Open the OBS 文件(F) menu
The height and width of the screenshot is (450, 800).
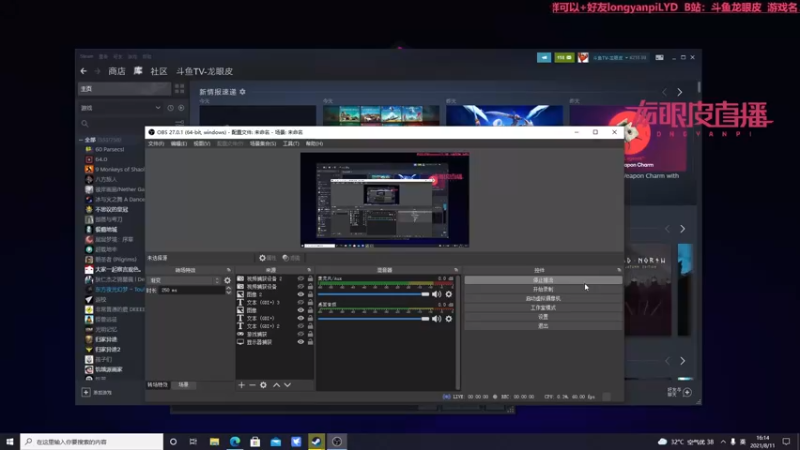[x=156, y=144]
